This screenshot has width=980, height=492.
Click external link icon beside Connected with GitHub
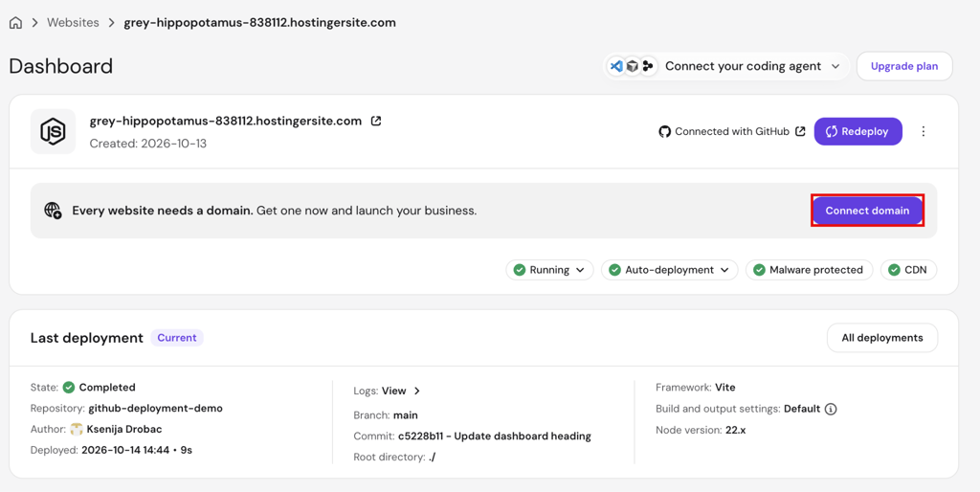800,131
